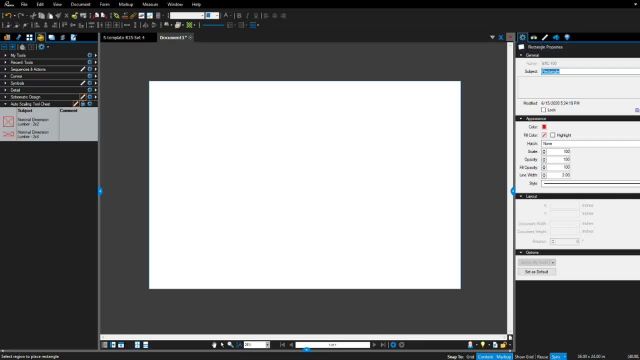Click the Redo icon in the toolbar

20,16
